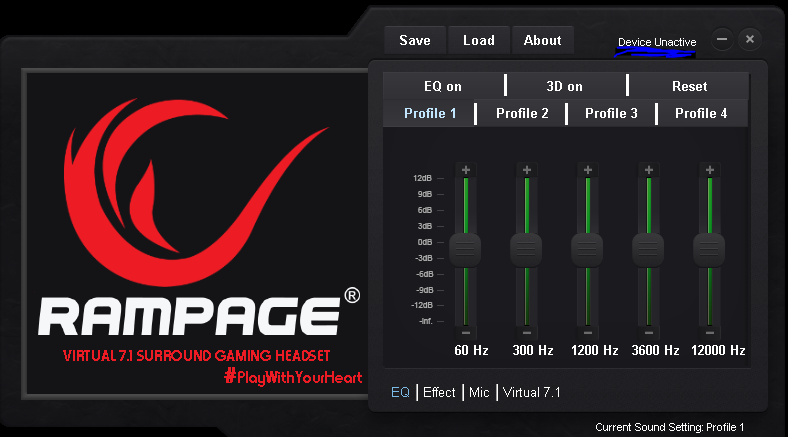
Task: Toggle the EQ on switch
Action: (443, 86)
